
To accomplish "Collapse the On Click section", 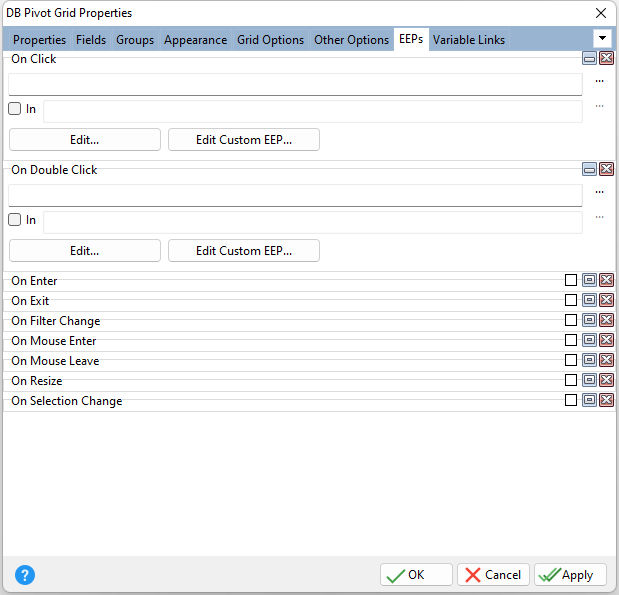I will (589, 58).
